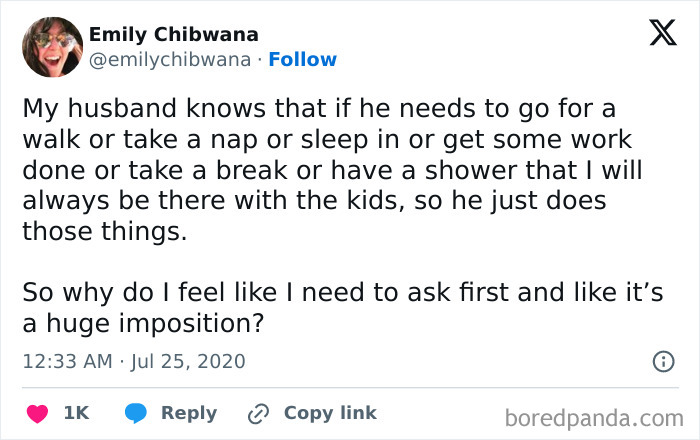Open Emily Chibwana's profile picture
Viewport: 700px width, 440px height.
[52, 47]
